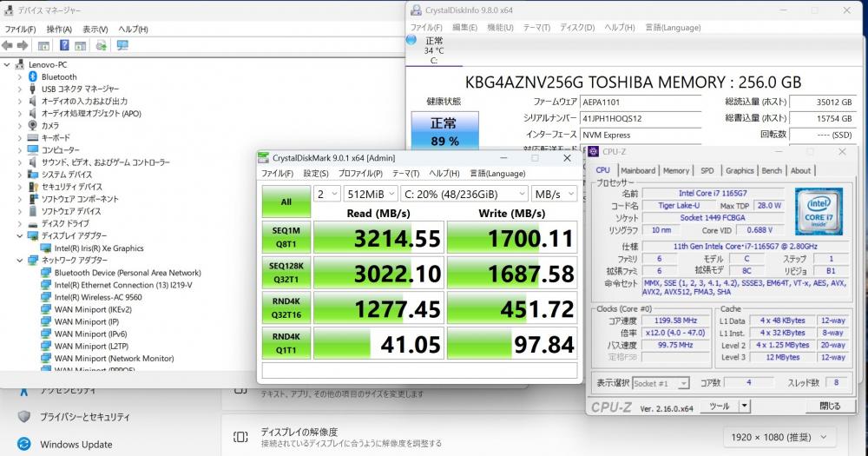Select the Bluetooth icon in device tree
The image size is (868, 456).
click(33, 76)
